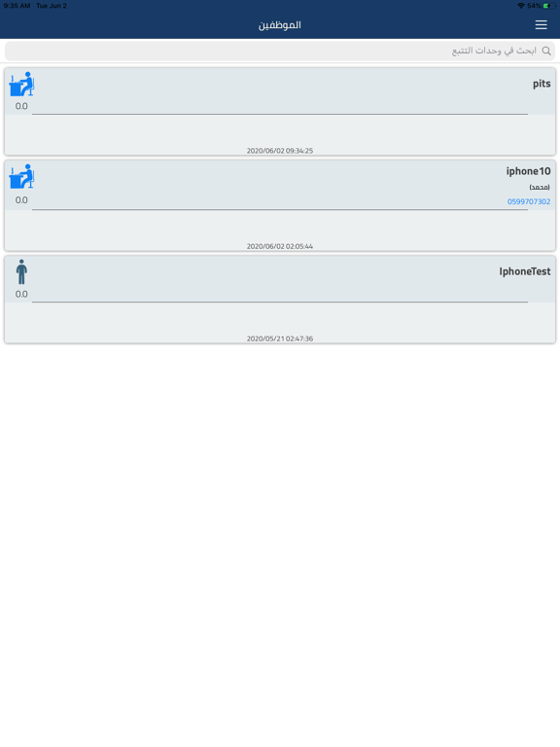Click the 0.0 value under IphoneTest icon

pyautogui.click(x=21, y=295)
